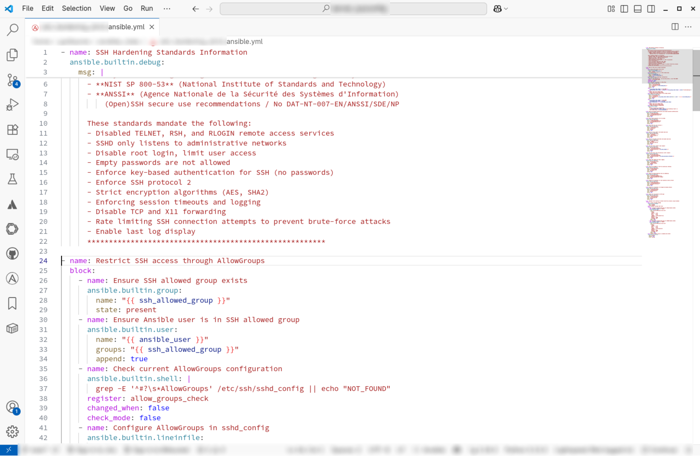Open the Extensions view
This screenshot has height=456, width=700.
pos(12,130)
